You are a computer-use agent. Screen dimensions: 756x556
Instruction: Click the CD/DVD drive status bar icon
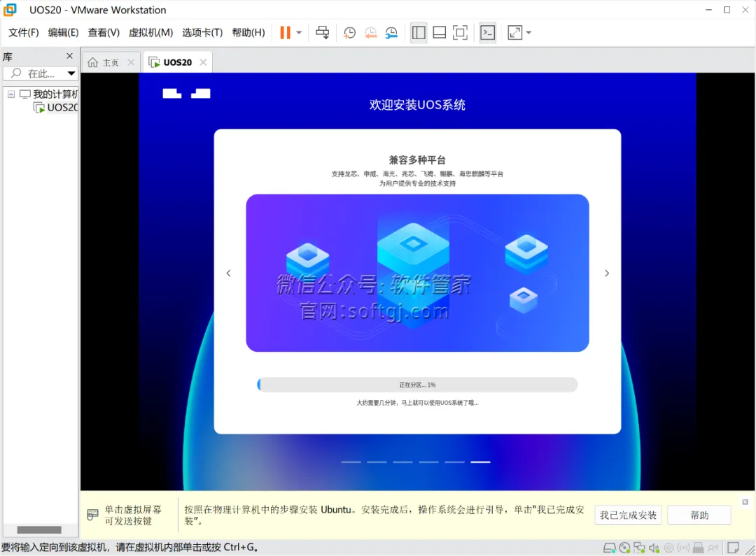point(624,548)
